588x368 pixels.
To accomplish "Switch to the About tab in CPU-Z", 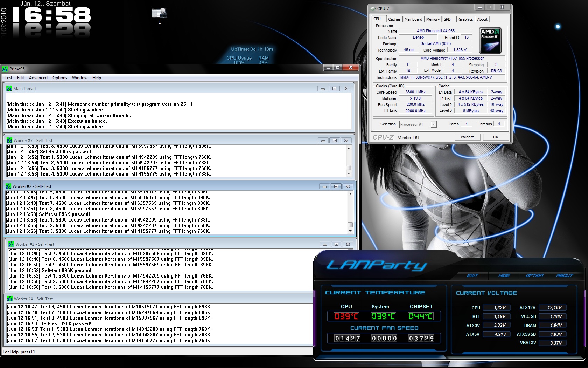I will 482,19.
